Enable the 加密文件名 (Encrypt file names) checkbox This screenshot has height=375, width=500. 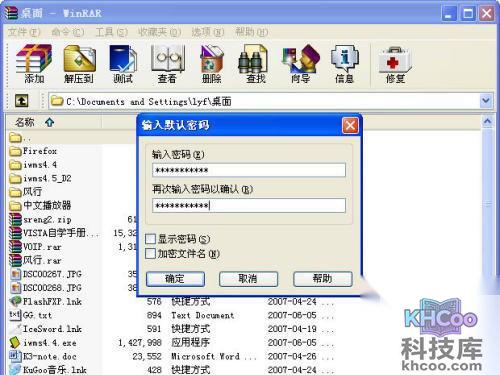(150, 253)
